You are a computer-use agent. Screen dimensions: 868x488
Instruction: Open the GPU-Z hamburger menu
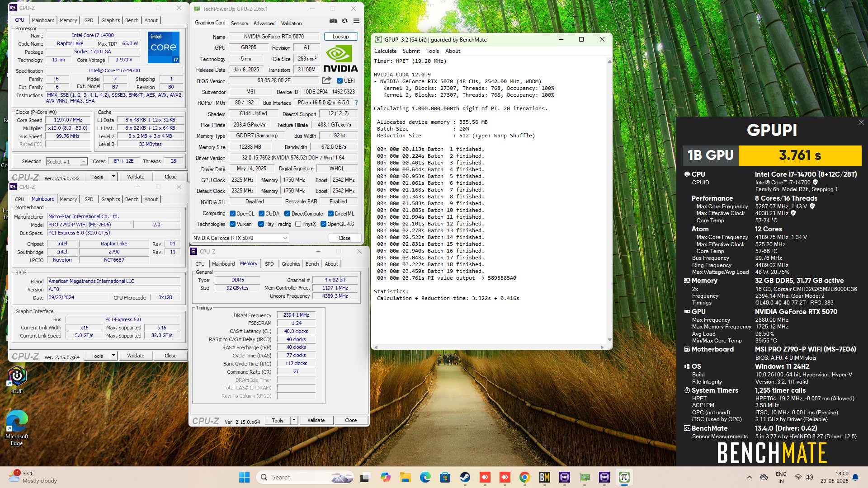356,21
